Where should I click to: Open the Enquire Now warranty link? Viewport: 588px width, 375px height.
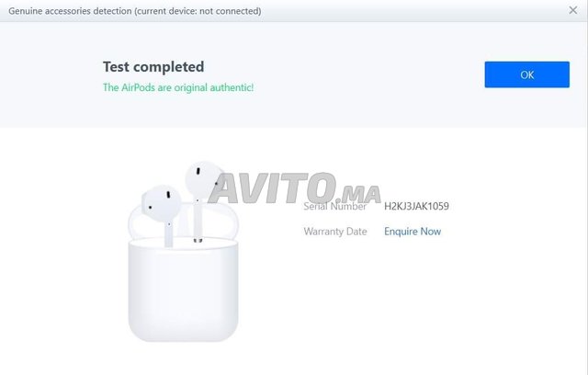click(x=413, y=232)
